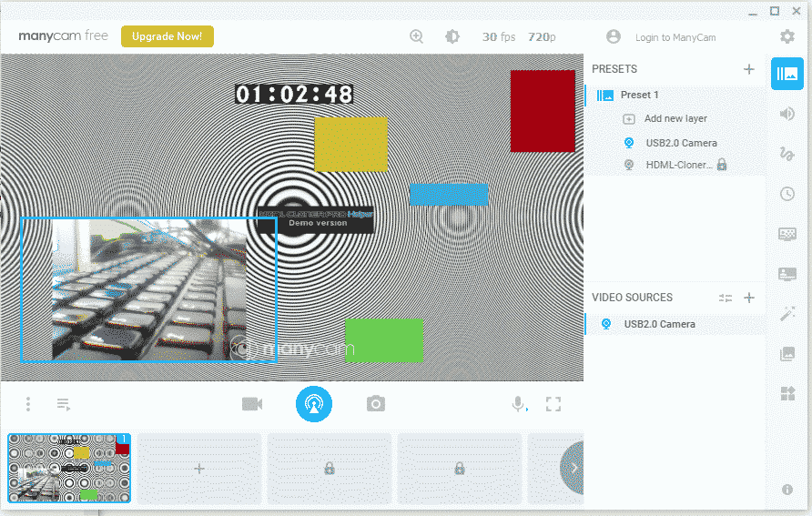
Task: Click the yellow rectangle in the preview
Action: pyautogui.click(x=350, y=144)
